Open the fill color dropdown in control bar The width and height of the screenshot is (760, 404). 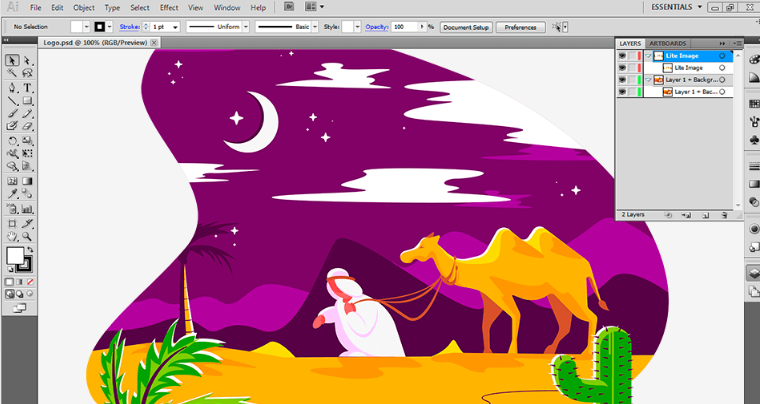(87, 27)
